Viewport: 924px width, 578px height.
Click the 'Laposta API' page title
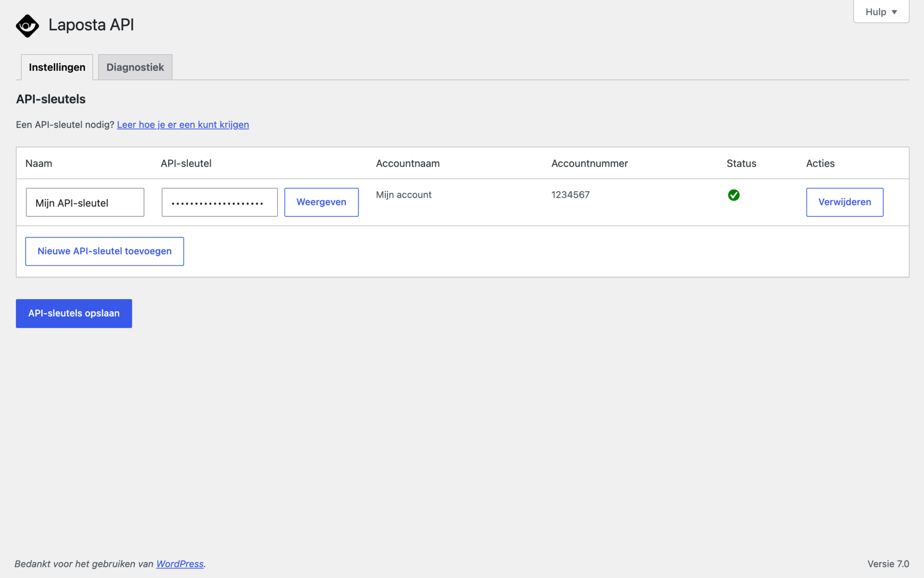click(x=91, y=25)
